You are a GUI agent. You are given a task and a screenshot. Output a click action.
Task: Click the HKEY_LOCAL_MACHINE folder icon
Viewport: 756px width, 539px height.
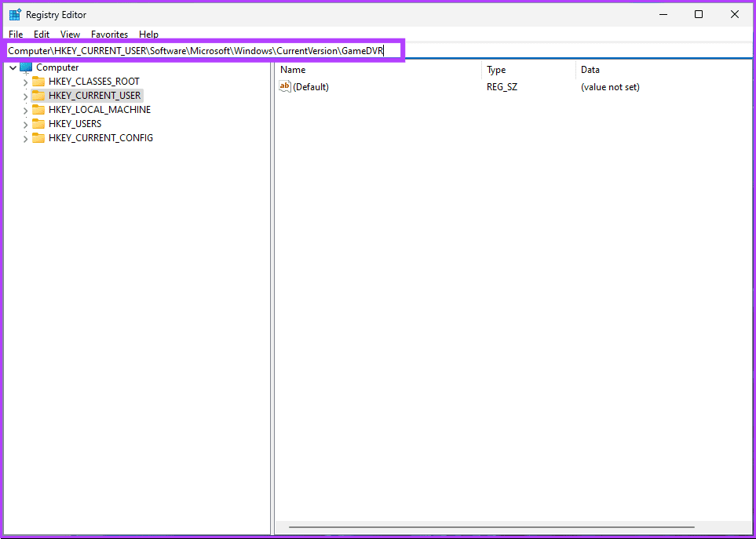point(38,109)
